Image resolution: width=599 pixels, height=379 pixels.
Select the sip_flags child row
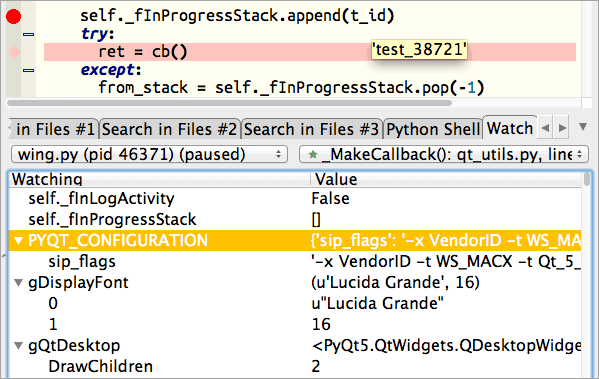tap(295, 262)
